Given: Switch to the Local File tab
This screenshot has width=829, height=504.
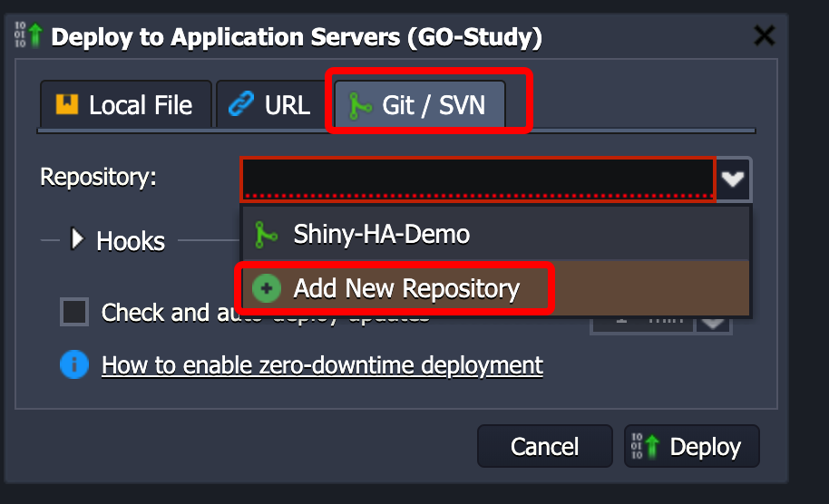Looking at the screenshot, I should click(x=126, y=105).
